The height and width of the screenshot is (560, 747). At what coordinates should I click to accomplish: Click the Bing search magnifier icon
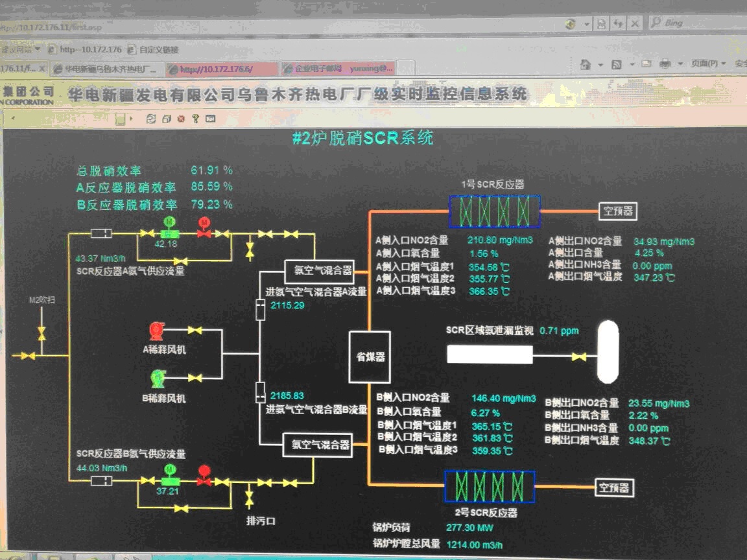656,22
